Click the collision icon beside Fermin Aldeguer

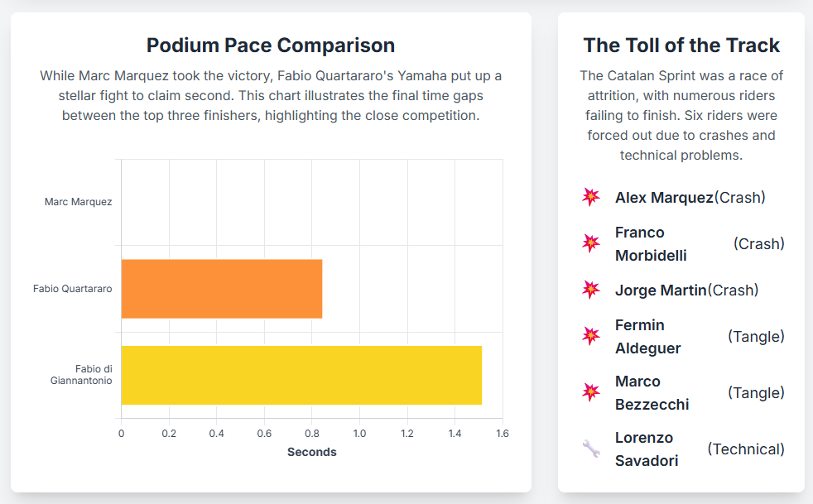590,336
